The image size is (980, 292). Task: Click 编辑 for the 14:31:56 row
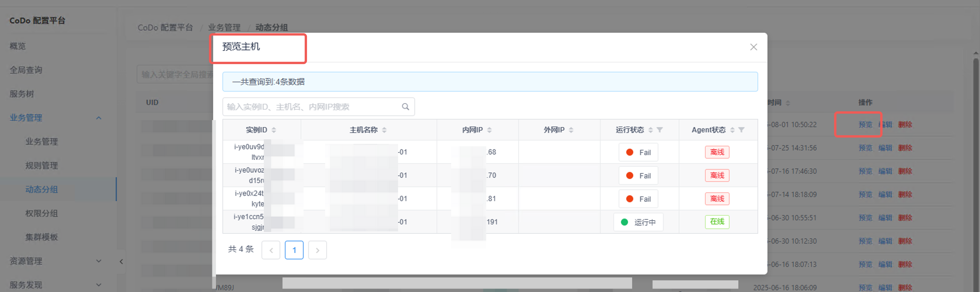[885, 148]
